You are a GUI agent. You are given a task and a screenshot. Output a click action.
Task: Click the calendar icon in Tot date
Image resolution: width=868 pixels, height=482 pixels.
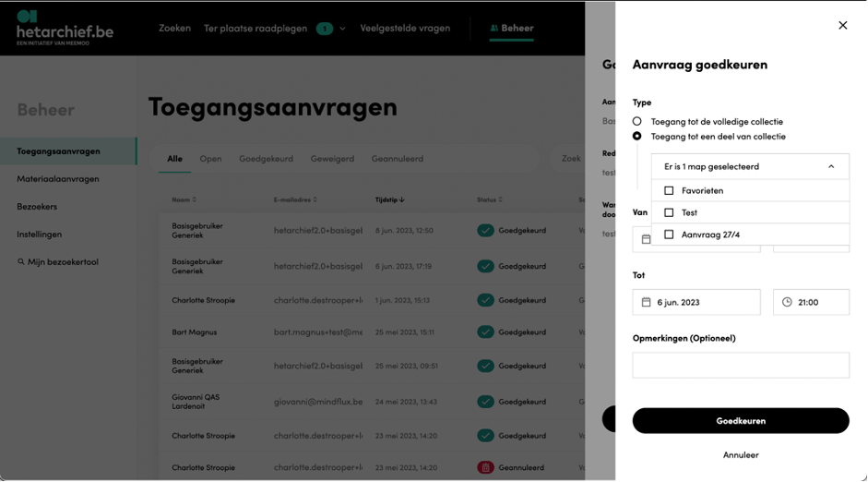(646, 303)
